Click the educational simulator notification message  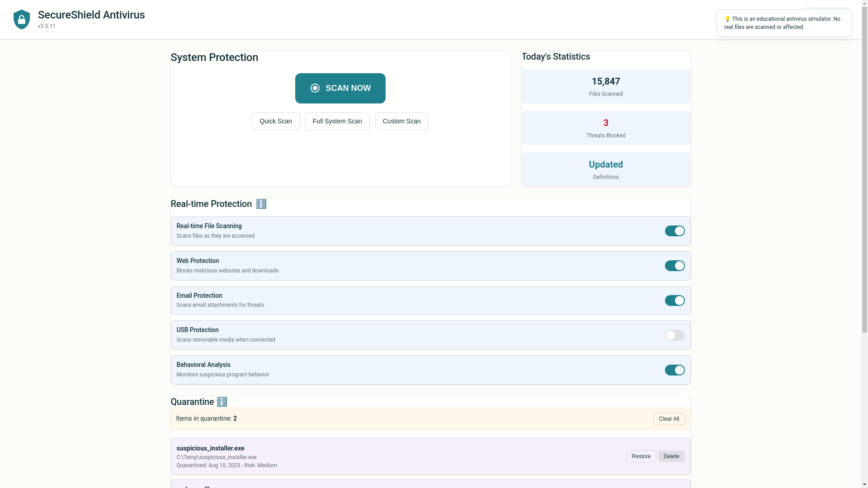(784, 23)
